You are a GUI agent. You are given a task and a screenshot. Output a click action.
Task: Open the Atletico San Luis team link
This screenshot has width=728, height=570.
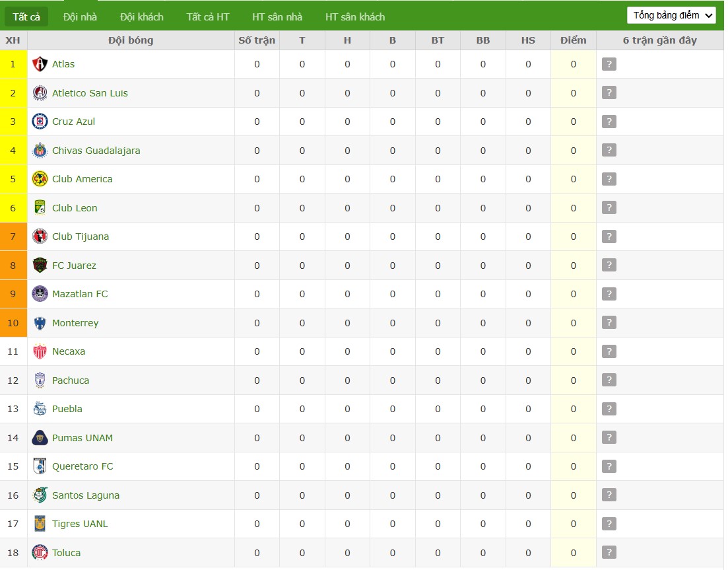pyautogui.click(x=90, y=93)
